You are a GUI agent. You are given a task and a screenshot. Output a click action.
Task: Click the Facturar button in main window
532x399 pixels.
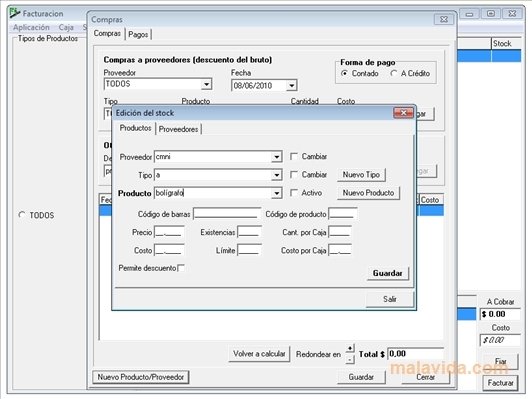(x=500, y=383)
